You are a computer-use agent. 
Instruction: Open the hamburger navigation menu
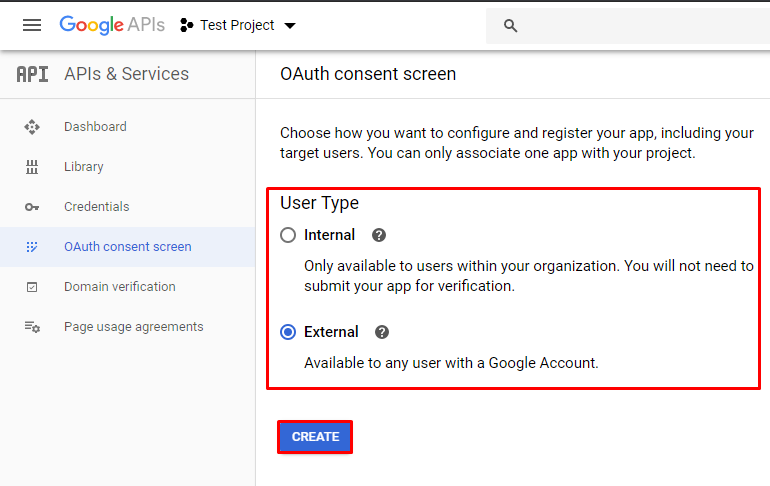[x=32, y=25]
